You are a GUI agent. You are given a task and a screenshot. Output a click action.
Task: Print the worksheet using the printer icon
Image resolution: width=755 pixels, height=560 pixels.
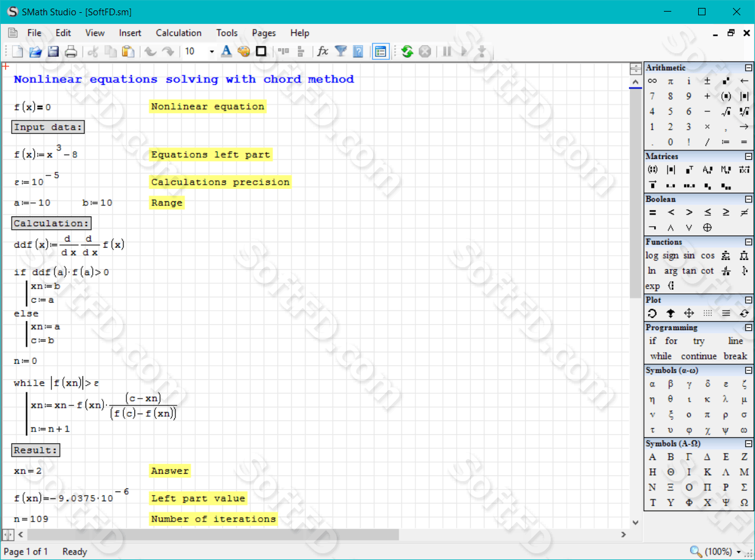[71, 51]
